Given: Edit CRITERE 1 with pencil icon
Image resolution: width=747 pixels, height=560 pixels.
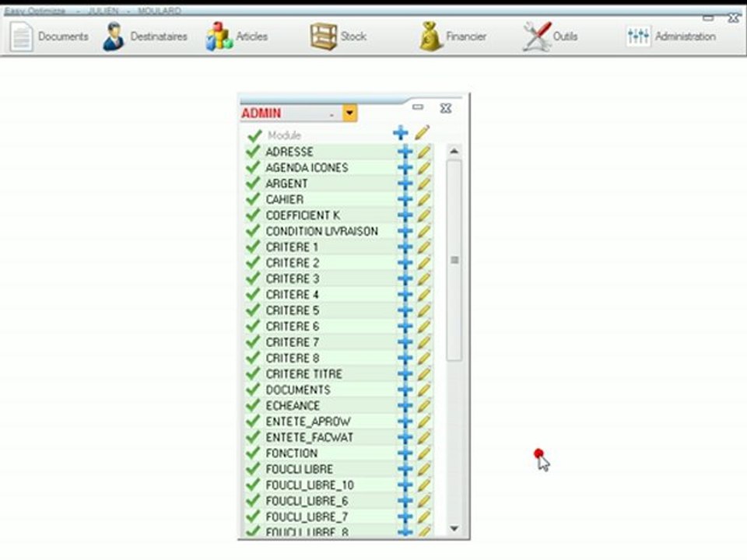Looking at the screenshot, I should click(x=423, y=247).
